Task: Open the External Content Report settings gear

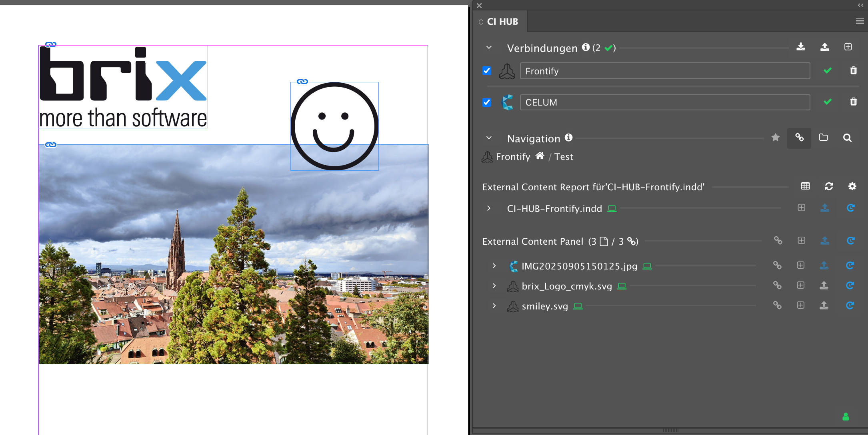Action: pyautogui.click(x=852, y=186)
